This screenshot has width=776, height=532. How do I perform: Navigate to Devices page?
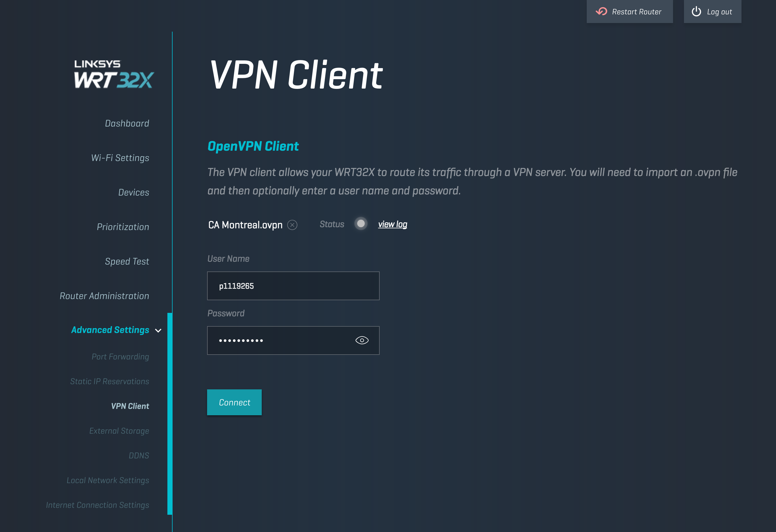[133, 193]
